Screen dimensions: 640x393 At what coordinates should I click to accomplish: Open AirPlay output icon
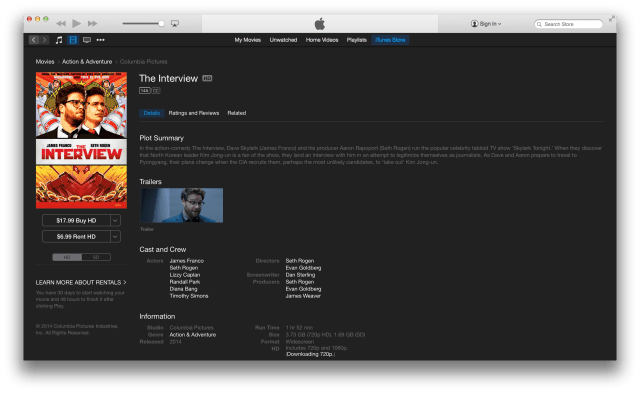tap(175, 24)
